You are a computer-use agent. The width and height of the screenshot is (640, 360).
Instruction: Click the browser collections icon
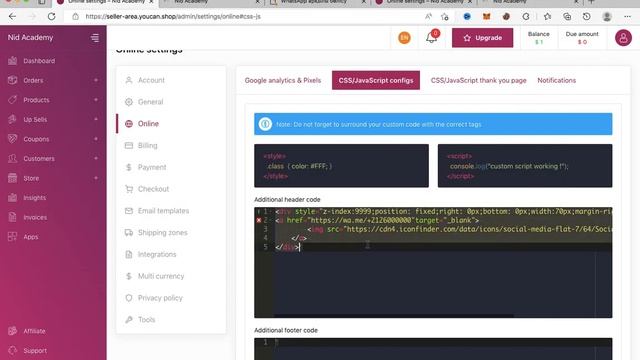pyautogui.click(x=567, y=17)
